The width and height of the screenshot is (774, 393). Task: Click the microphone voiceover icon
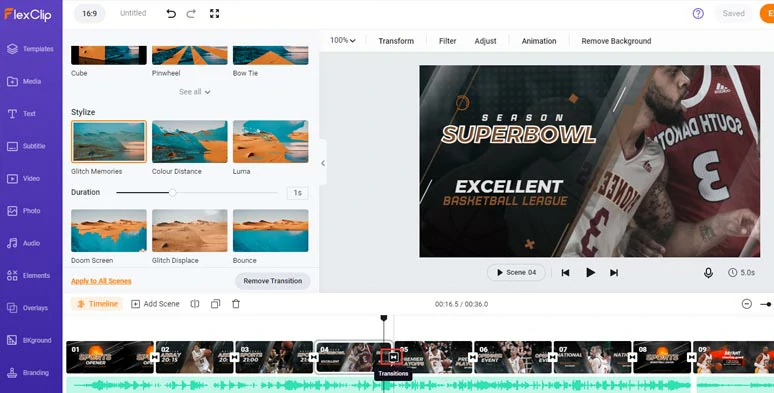click(708, 273)
